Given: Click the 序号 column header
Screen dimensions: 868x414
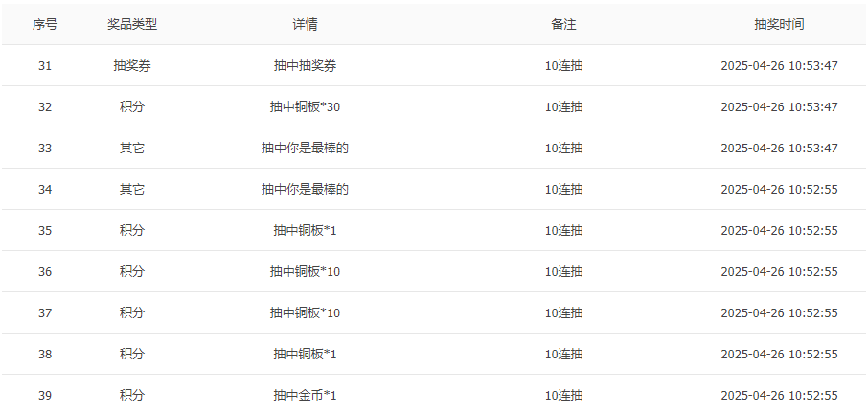Looking at the screenshot, I should [45, 25].
